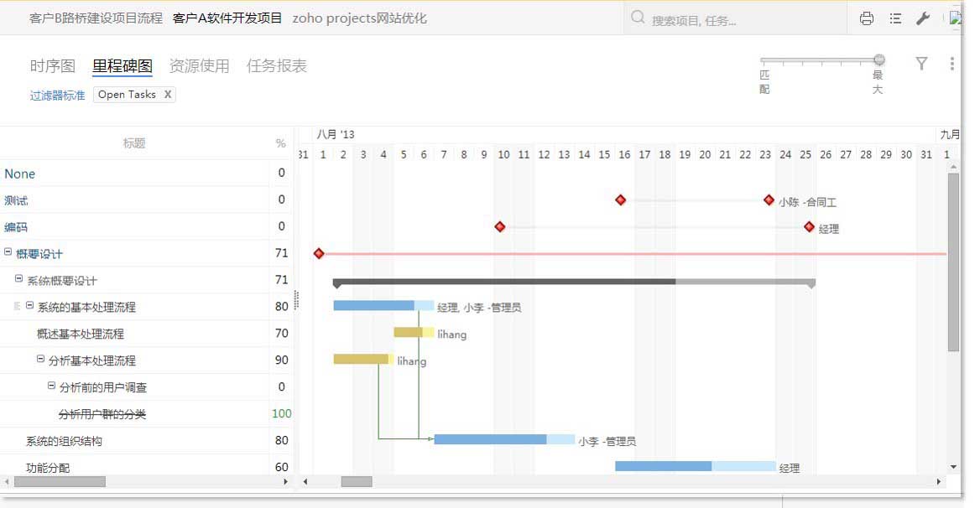Click the 100 percent value

tap(281, 414)
